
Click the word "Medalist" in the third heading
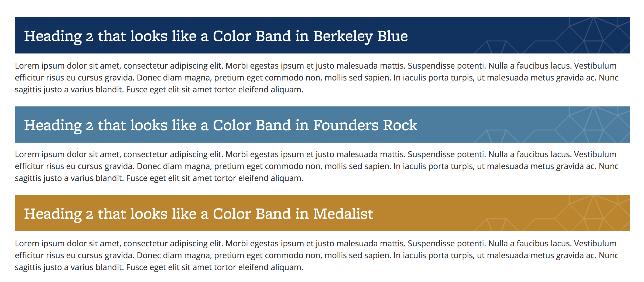tap(343, 214)
